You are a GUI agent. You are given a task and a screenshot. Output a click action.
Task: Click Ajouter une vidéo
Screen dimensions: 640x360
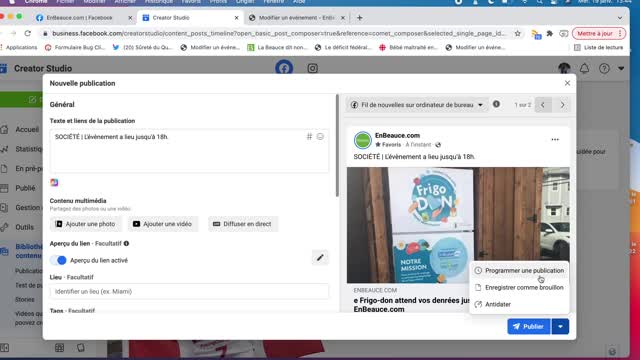click(x=162, y=224)
